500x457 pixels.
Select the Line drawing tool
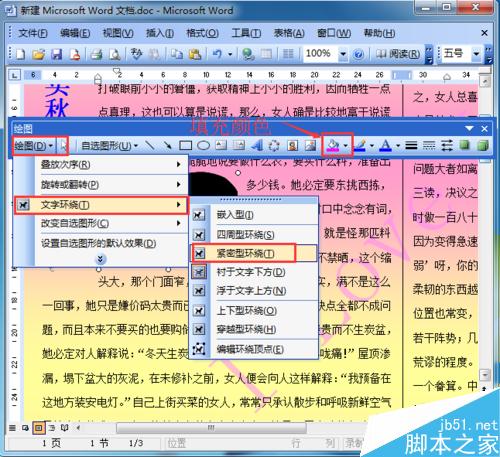pos(149,145)
